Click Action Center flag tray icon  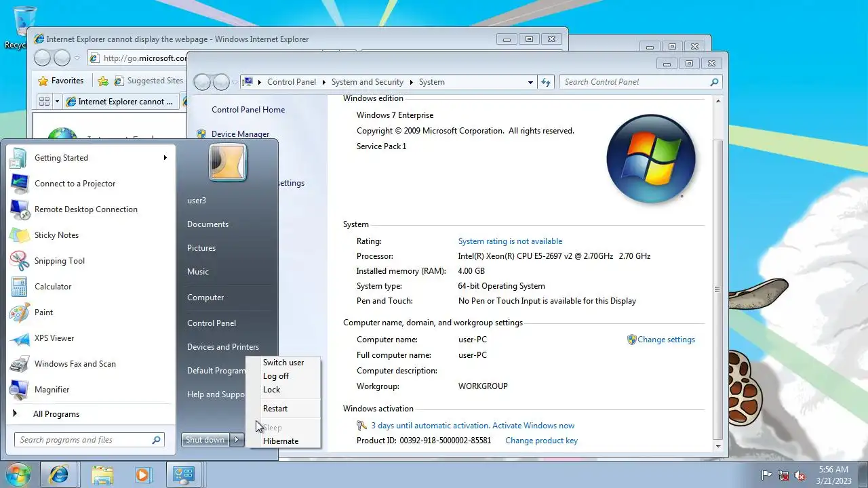pyautogui.click(x=767, y=475)
